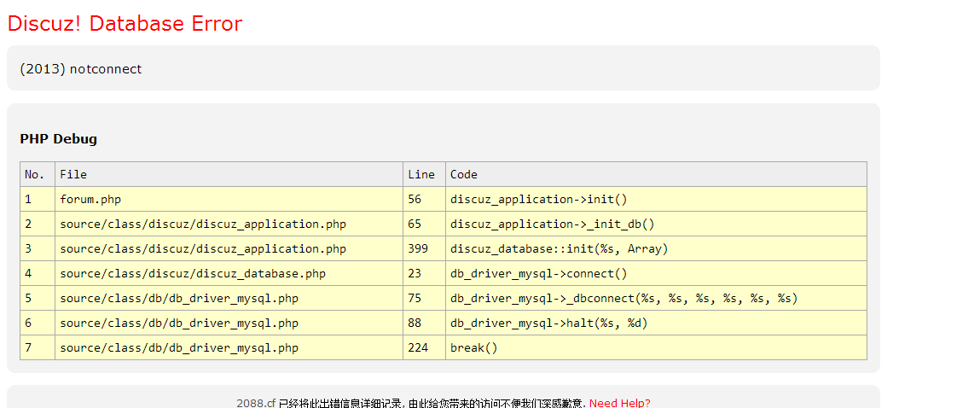Select discuz_application.php cell in row 3
Image resolution: width=980 pixels, height=408 pixels.
[229, 248]
